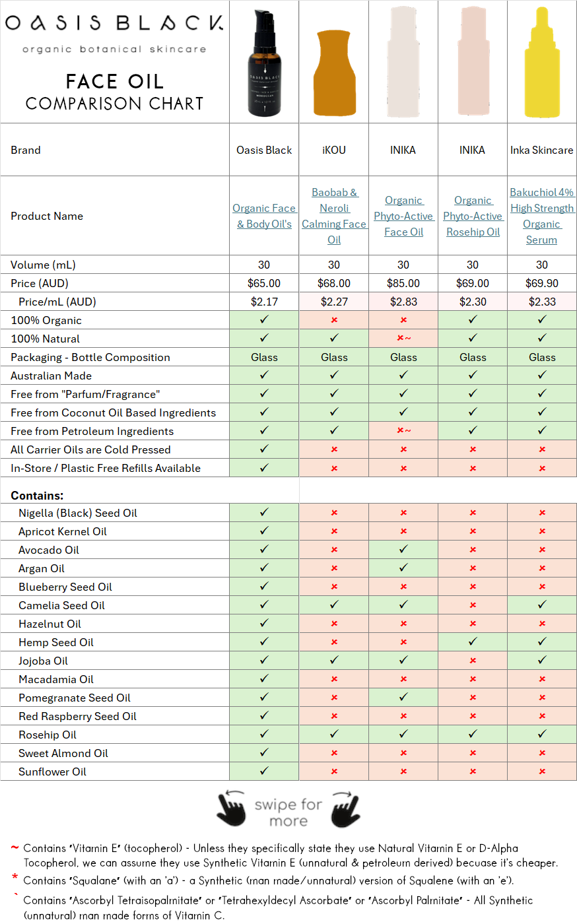Open the Baobab & Neroli Calming Face Oil link
Image resolution: width=577 pixels, height=924 pixels.
pos(333,216)
